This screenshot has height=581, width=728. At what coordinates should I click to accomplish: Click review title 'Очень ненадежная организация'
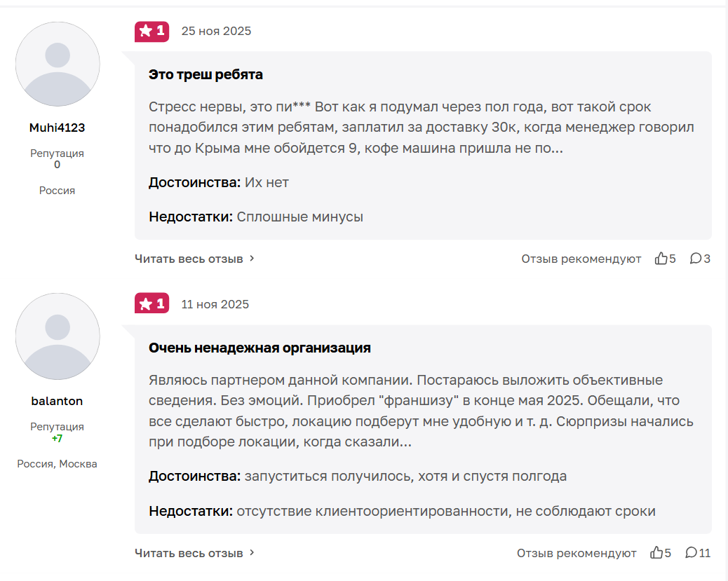coord(259,348)
